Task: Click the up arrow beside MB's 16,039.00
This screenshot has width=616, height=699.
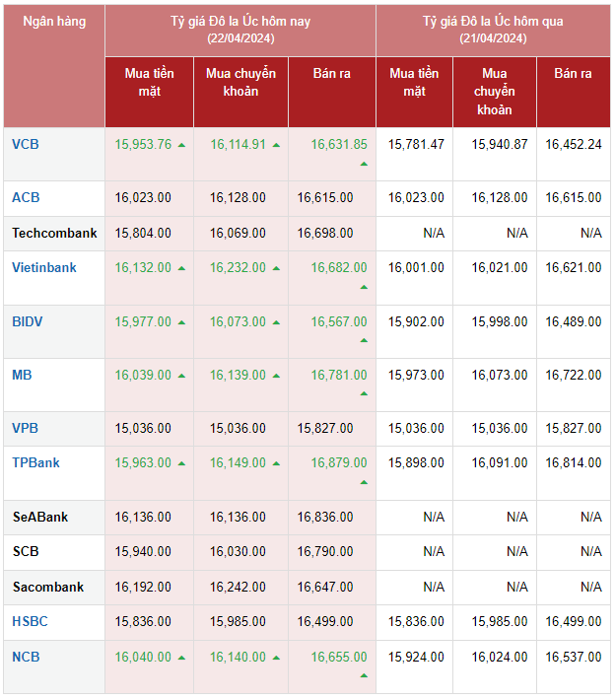Action: (181, 376)
